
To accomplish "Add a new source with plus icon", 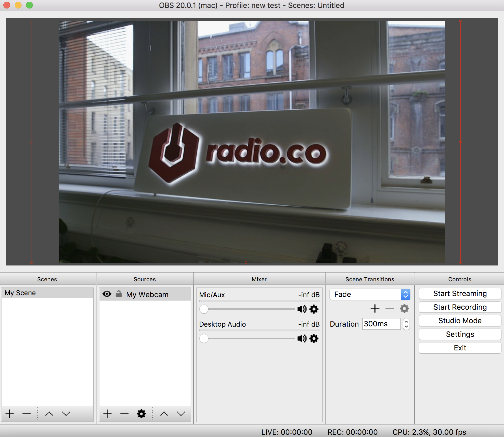I will pyautogui.click(x=107, y=414).
